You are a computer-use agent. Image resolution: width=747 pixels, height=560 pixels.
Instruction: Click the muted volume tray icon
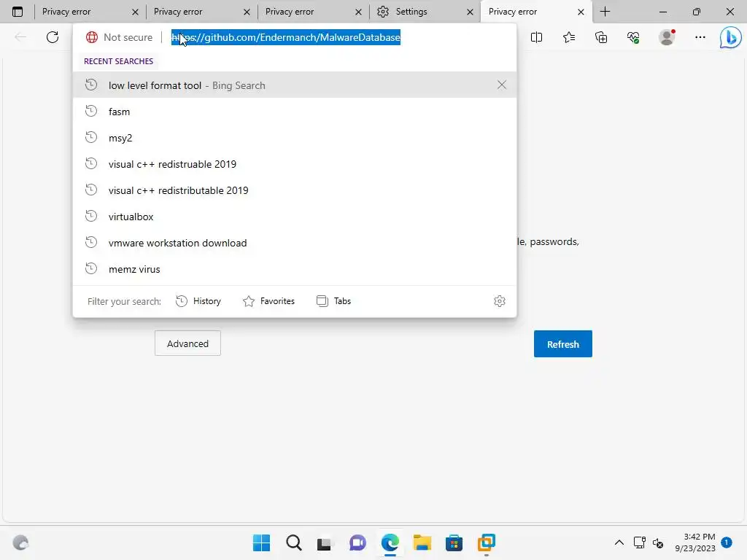coord(658,542)
